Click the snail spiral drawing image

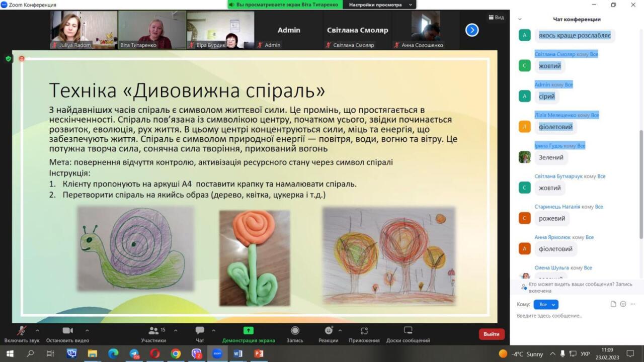coord(135,249)
